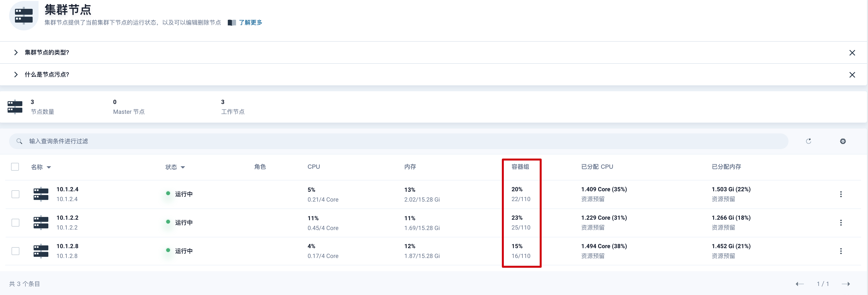Open the 名称 column sort dropdown
This screenshot has height=295, width=868.
pyautogui.click(x=49, y=167)
